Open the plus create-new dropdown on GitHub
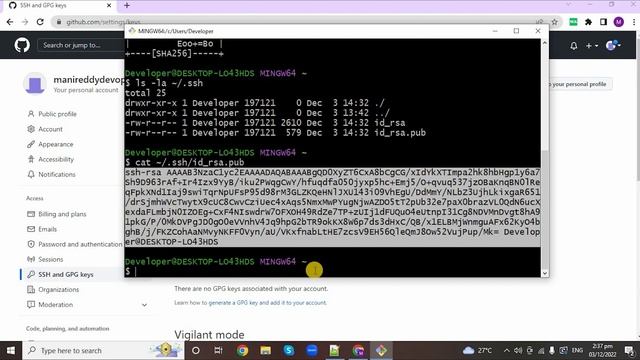 click(591, 46)
